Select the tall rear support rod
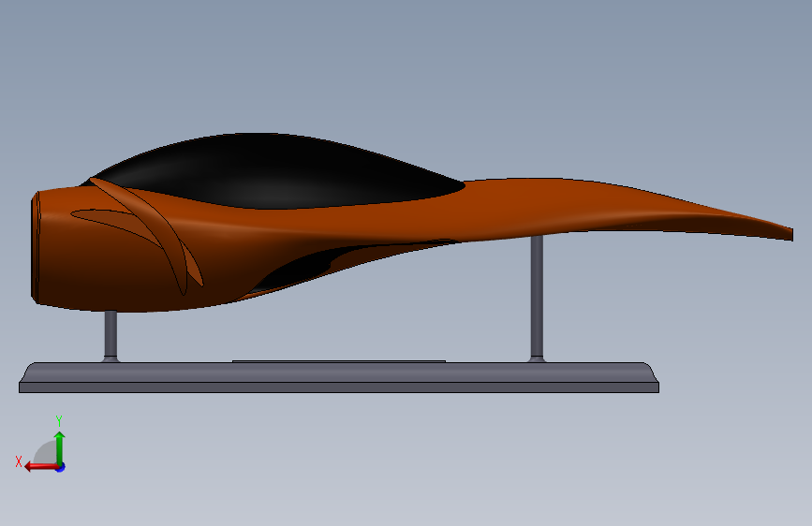812x526 pixels. (x=537, y=298)
